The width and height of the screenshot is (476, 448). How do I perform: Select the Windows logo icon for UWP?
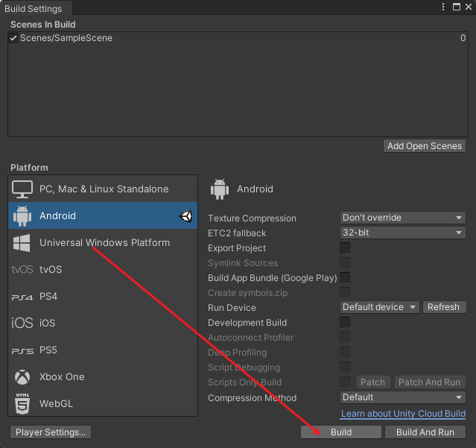22,243
